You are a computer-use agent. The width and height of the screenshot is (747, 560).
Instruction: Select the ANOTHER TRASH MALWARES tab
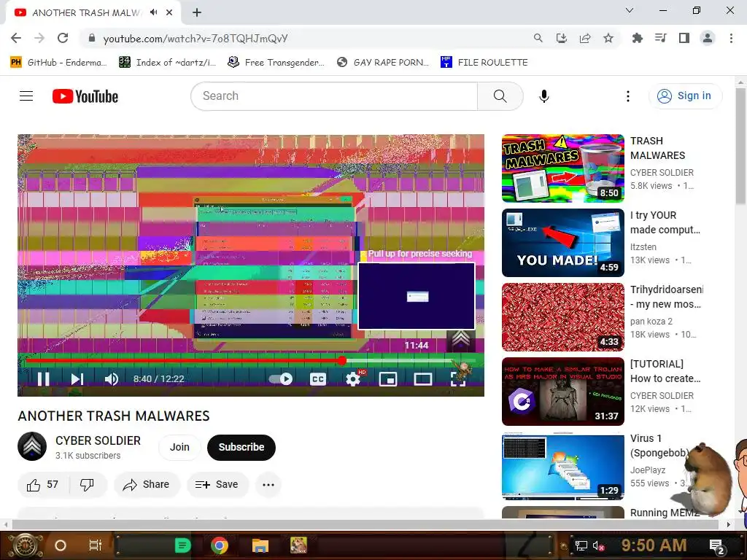pos(93,13)
